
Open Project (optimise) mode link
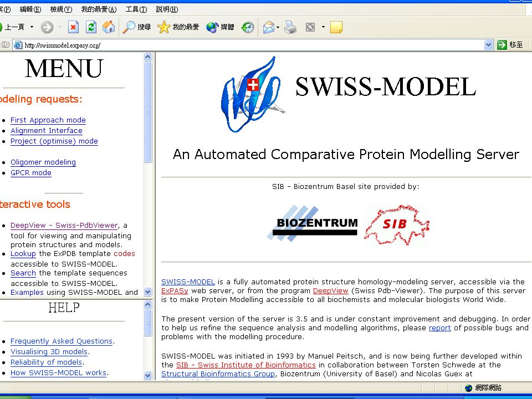click(54, 141)
